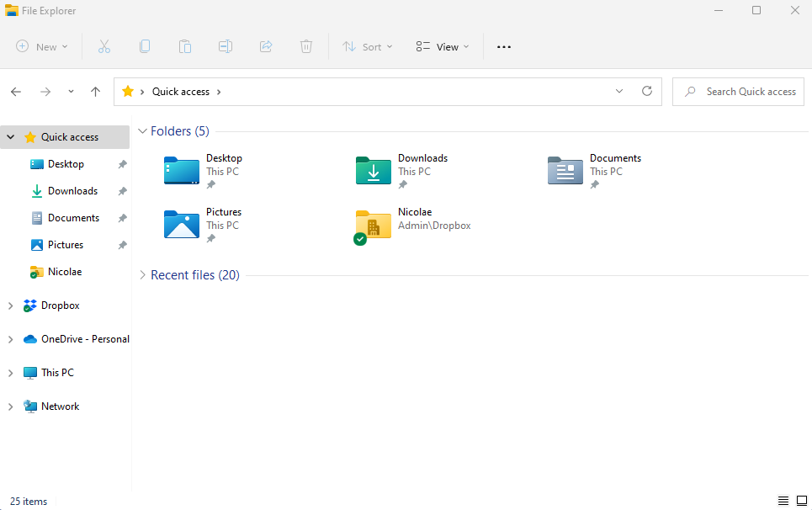The image size is (812, 510).
Task: Open the View options menu
Action: pos(443,47)
